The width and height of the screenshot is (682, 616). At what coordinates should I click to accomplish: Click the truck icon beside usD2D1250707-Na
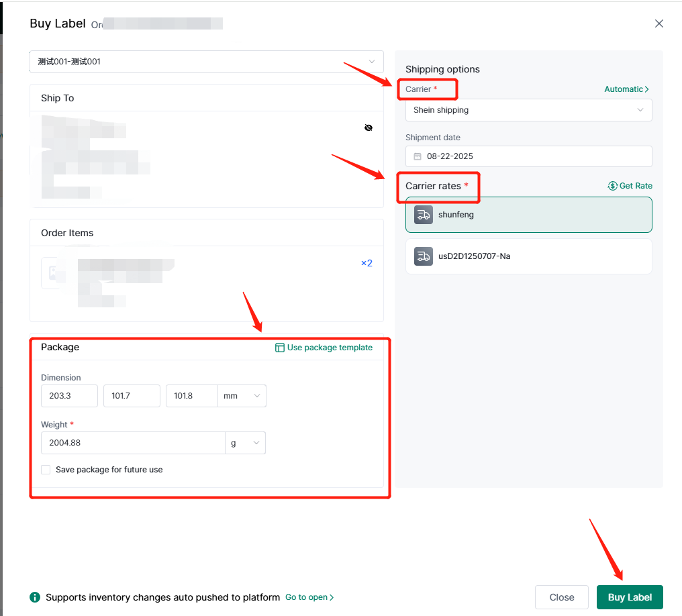click(423, 256)
